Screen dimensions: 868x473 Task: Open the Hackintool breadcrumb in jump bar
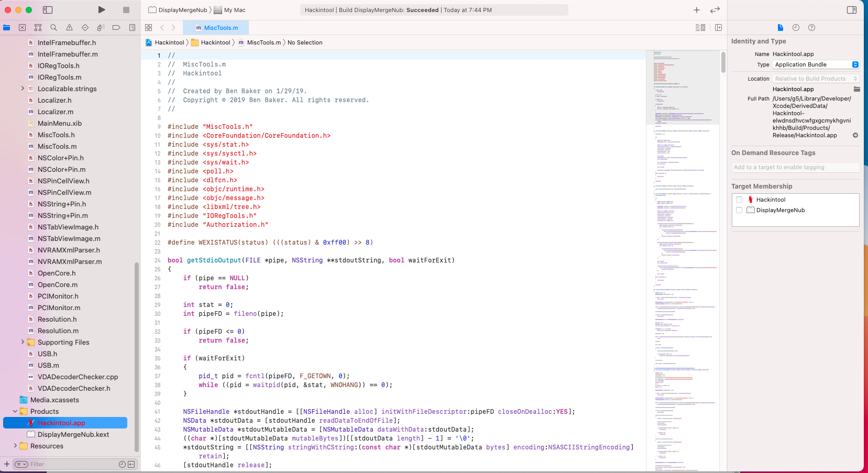click(x=169, y=42)
